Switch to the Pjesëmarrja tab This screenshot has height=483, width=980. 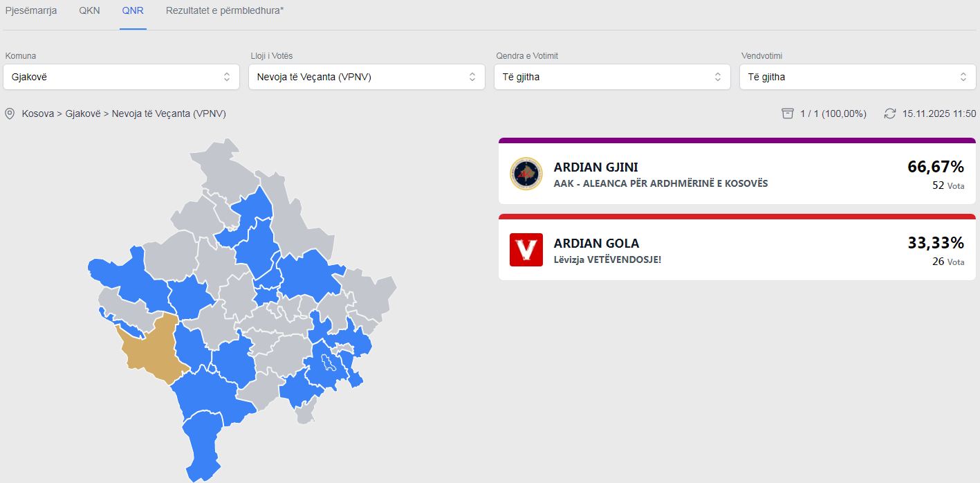(31, 10)
